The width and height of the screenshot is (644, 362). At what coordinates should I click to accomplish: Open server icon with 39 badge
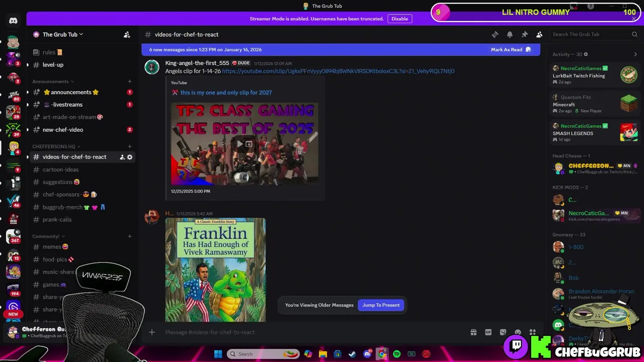[13, 130]
